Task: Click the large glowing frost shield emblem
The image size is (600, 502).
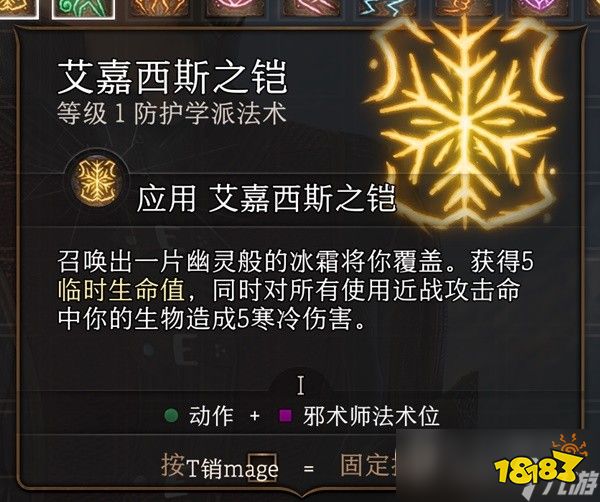Action: 464,121
